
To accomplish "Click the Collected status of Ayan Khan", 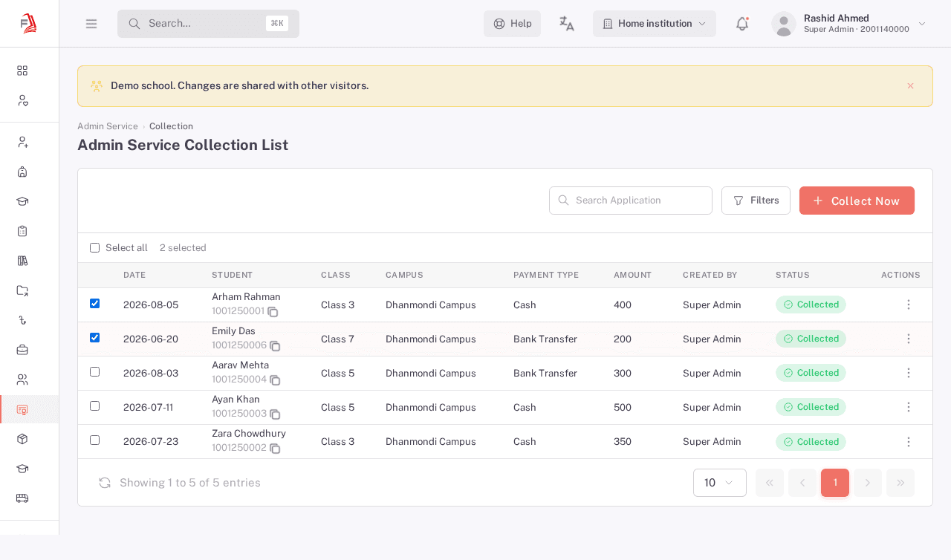I will click(x=811, y=407).
